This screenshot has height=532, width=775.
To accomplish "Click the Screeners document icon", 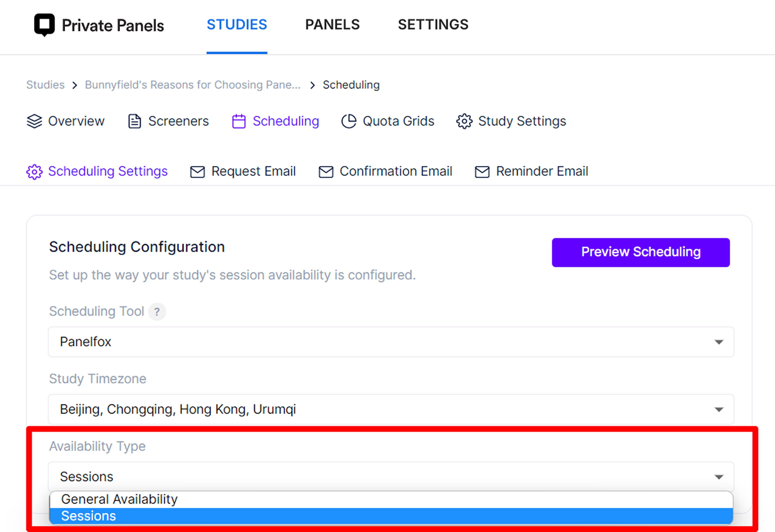I will (134, 121).
